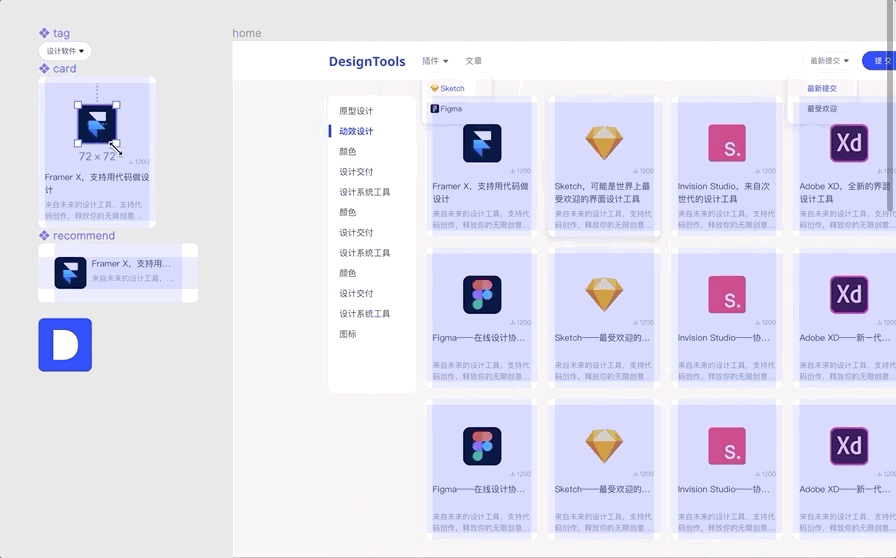This screenshot has height=558, width=896.
Task: Click the title 'Invision Studio，来自次世代的设计工具'
Action: pyautogui.click(x=724, y=193)
